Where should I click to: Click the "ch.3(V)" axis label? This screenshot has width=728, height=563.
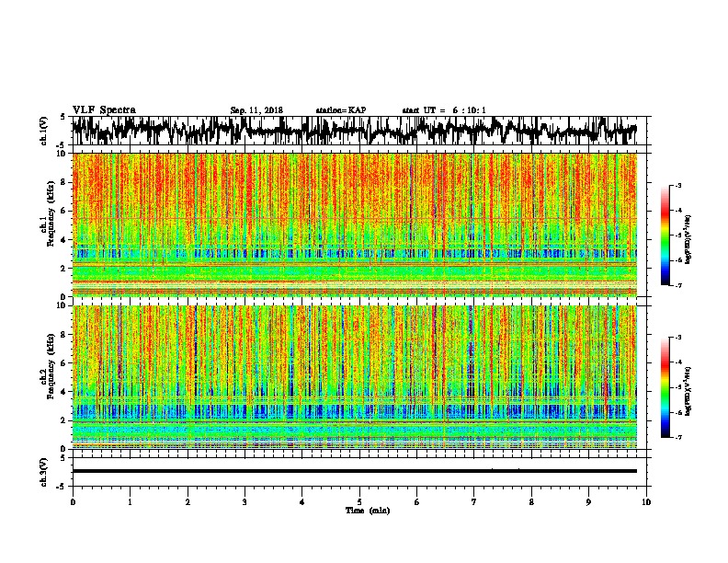pyautogui.click(x=44, y=472)
